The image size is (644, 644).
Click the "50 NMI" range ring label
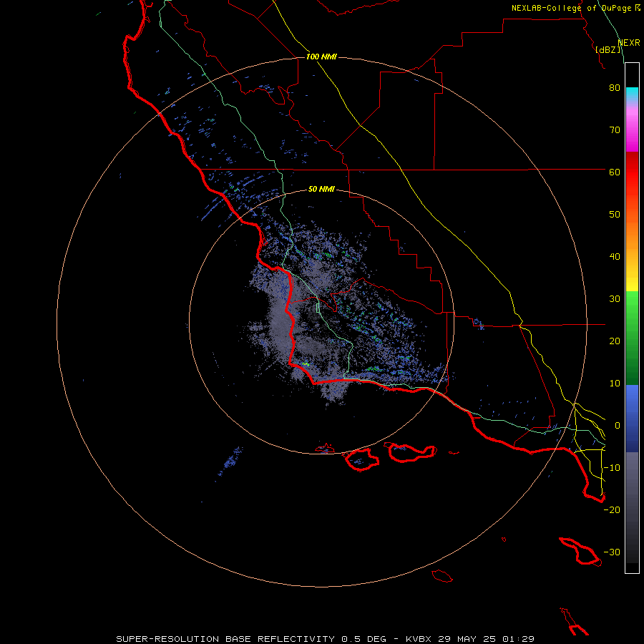click(321, 190)
